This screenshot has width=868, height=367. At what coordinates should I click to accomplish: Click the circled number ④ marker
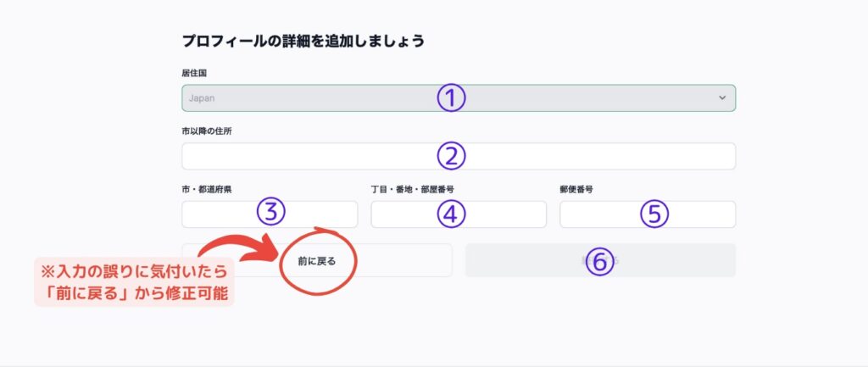452,214
